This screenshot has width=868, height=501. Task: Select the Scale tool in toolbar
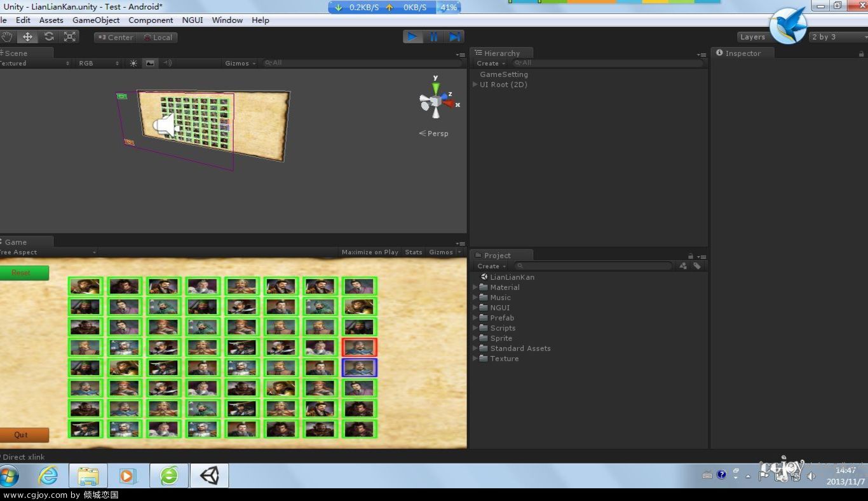click(x=70, y=37)
